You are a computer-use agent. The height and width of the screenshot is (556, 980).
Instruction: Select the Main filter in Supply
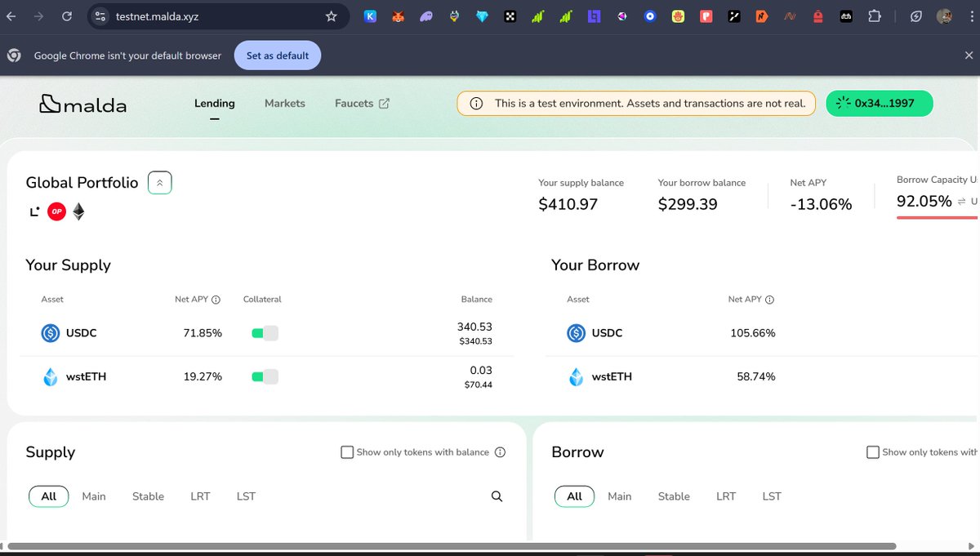point(94,496)
